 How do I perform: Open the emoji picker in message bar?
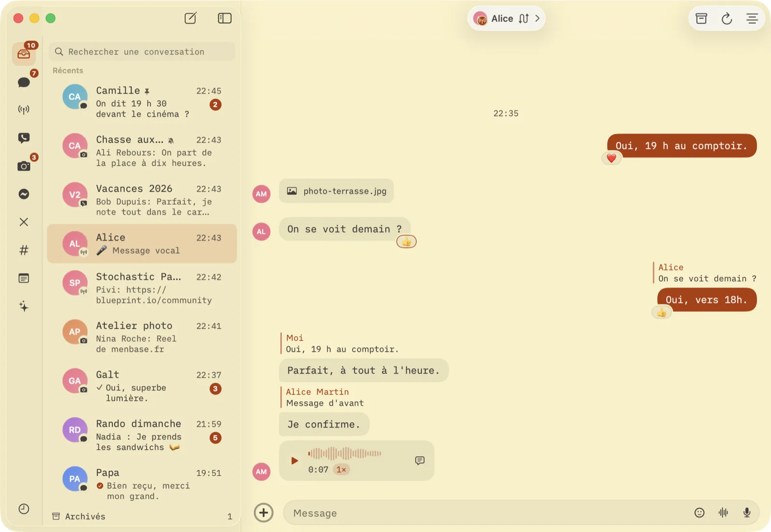(699, 513)
